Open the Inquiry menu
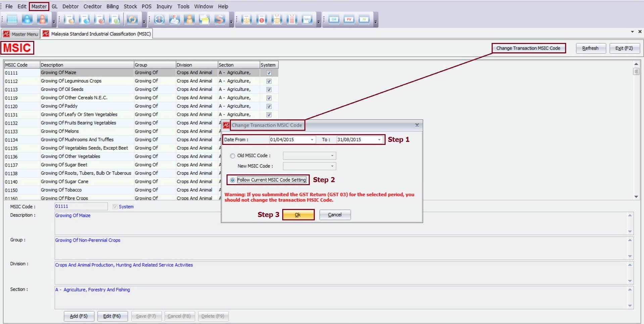The image size is (644, 324). click(164, 6)
